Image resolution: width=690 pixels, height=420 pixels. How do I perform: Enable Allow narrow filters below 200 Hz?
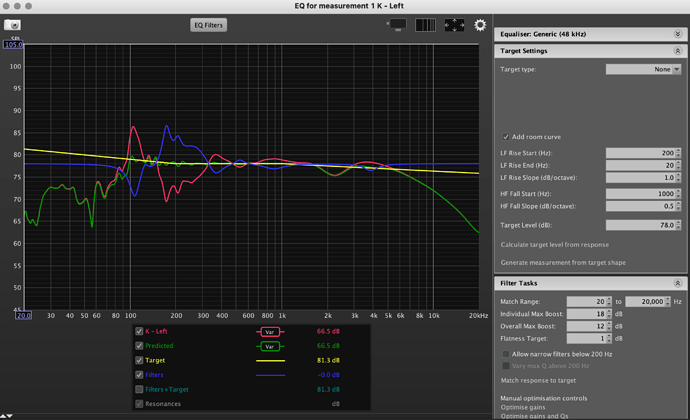point(506,354)
